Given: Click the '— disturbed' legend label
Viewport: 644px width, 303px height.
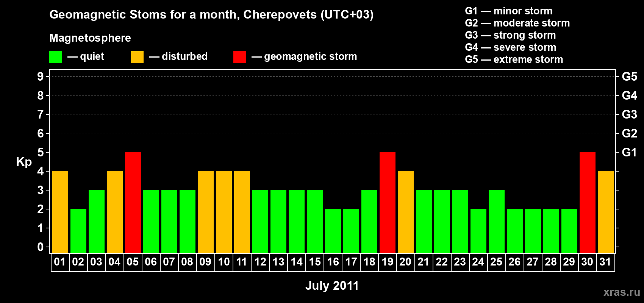Looking at the screenshot, I should 178,56.
